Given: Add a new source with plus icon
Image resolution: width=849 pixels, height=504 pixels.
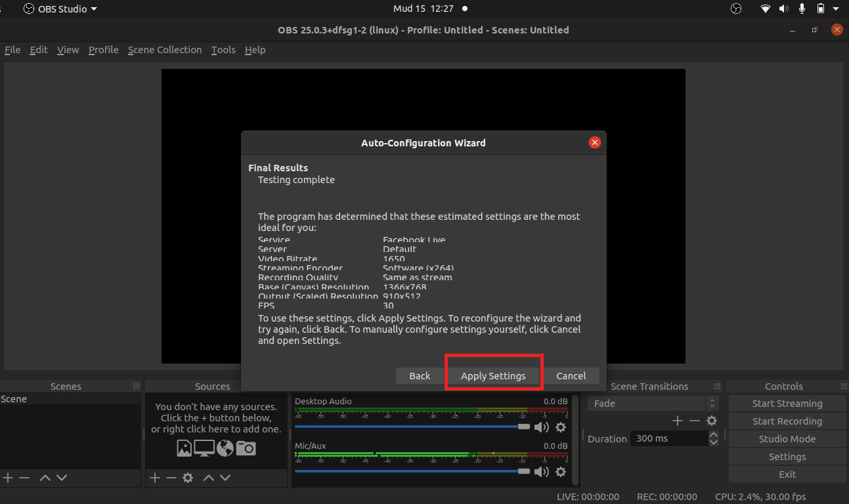Looking at the screenshot, I should pyautogui.click(x=155, y=478).
